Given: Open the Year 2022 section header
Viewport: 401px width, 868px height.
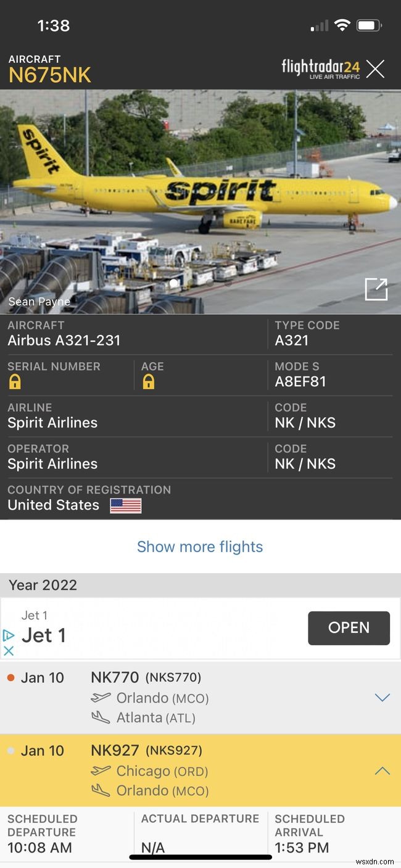Looking at the screenshot, I should (42, 585).
